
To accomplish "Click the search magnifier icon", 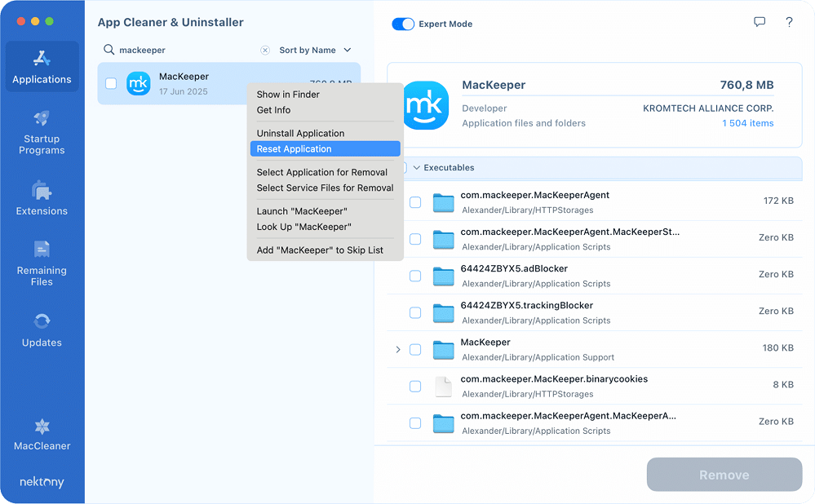I will [x=109, y=50].
